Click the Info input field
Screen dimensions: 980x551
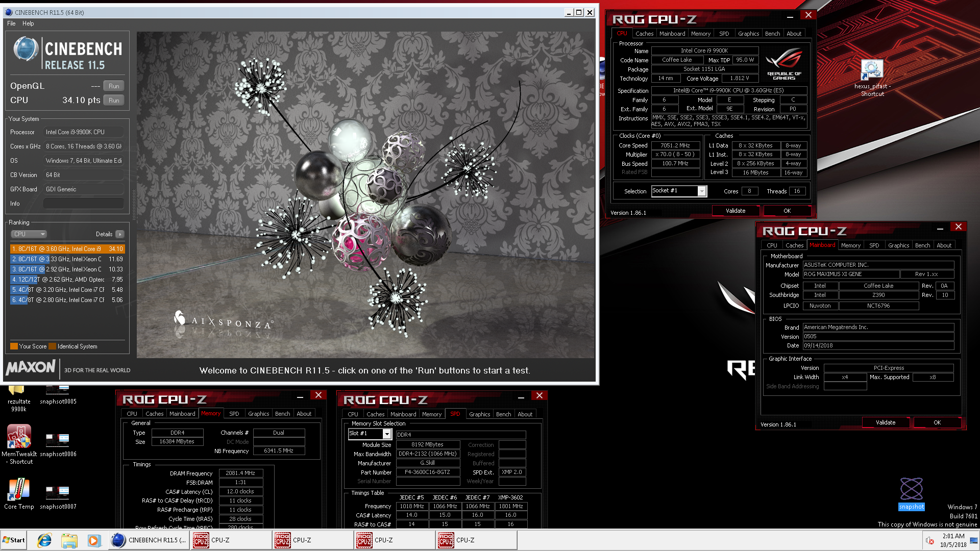point(84,204)
